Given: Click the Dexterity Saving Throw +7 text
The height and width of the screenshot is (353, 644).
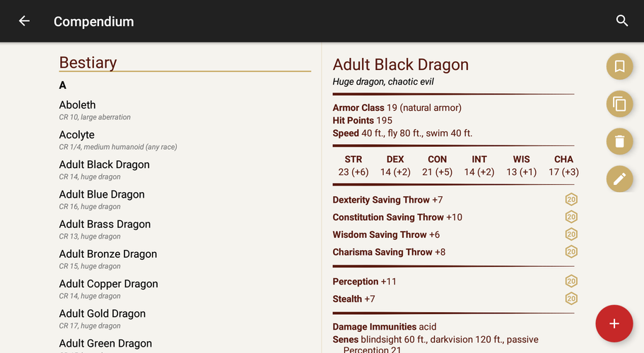Looking at the screenshot, I should coord(387,200).
